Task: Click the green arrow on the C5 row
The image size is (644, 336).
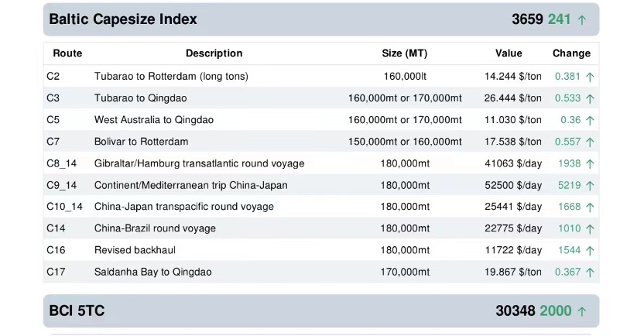Action: coord(590,120)
